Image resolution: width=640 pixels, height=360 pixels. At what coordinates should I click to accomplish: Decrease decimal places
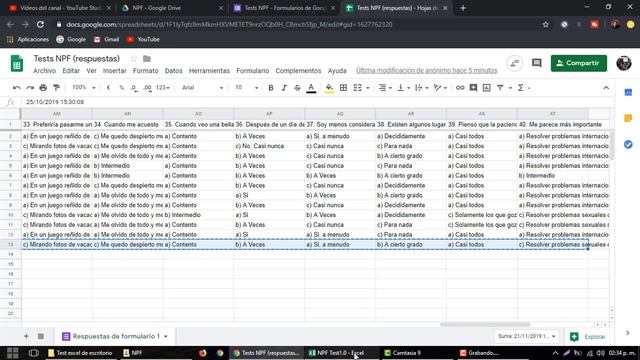click(134, 88)
